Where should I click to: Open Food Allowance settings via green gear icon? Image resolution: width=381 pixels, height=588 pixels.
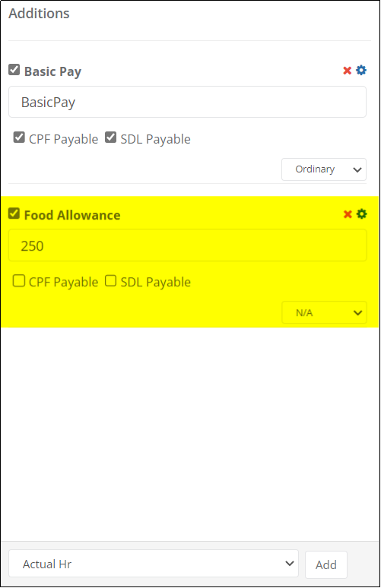[361, 213]
